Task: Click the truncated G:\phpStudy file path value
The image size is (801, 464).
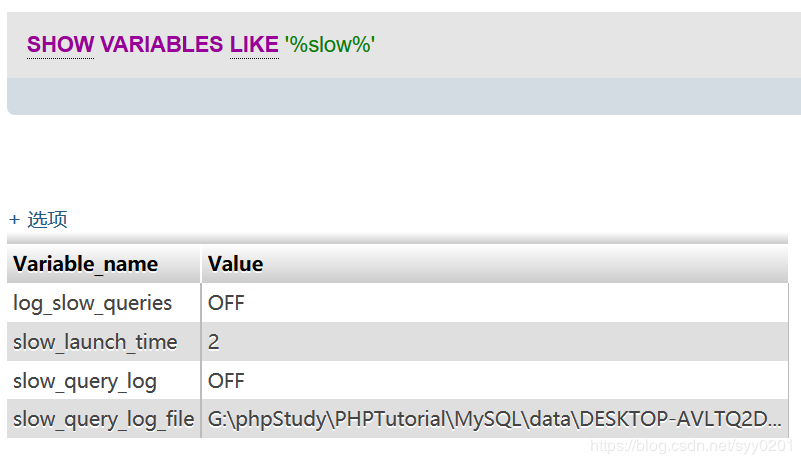Action: (494, 419)
